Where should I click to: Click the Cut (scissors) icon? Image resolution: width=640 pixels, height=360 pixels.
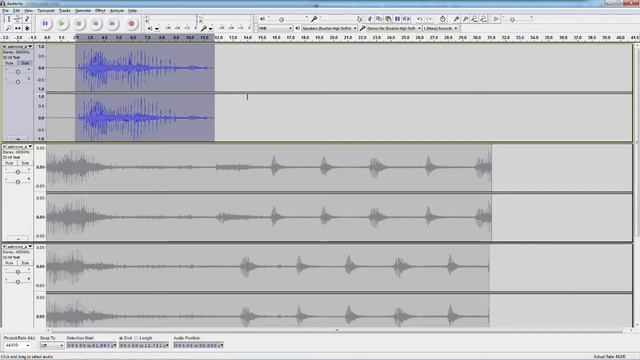(x=369, y=19)
